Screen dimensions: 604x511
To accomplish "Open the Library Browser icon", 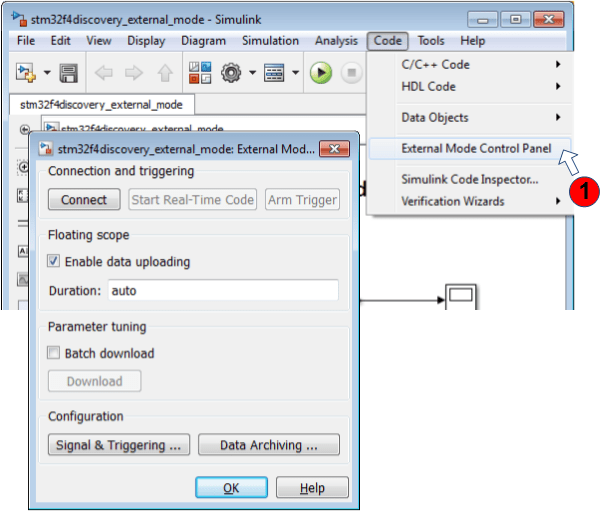I will pyautogui.click(x=200, y=73).
